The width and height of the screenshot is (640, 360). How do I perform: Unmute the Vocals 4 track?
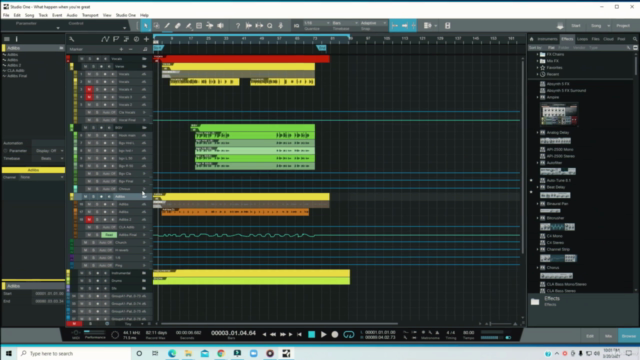pos(89,89)
